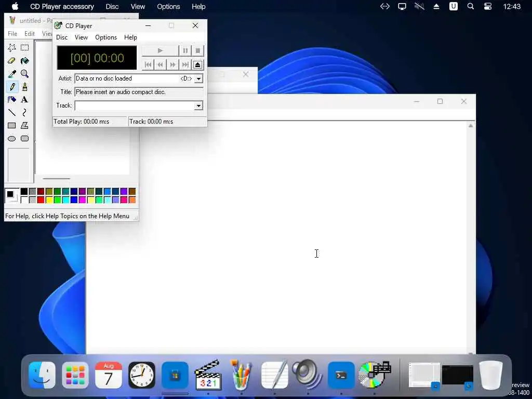The width and height of the screenshot is (532, 399).
Task: Open View menu in CD Player window
Action: 81,37
